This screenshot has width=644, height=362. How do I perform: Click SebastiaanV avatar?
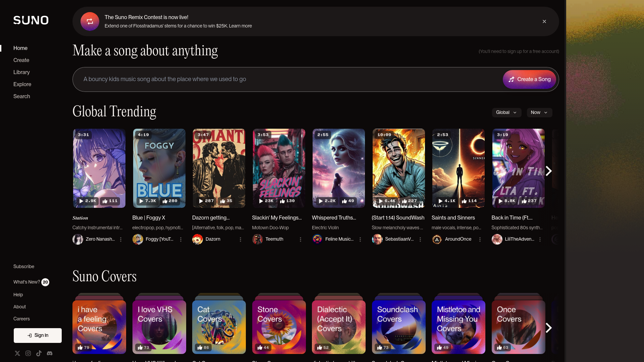coord(377,239)
